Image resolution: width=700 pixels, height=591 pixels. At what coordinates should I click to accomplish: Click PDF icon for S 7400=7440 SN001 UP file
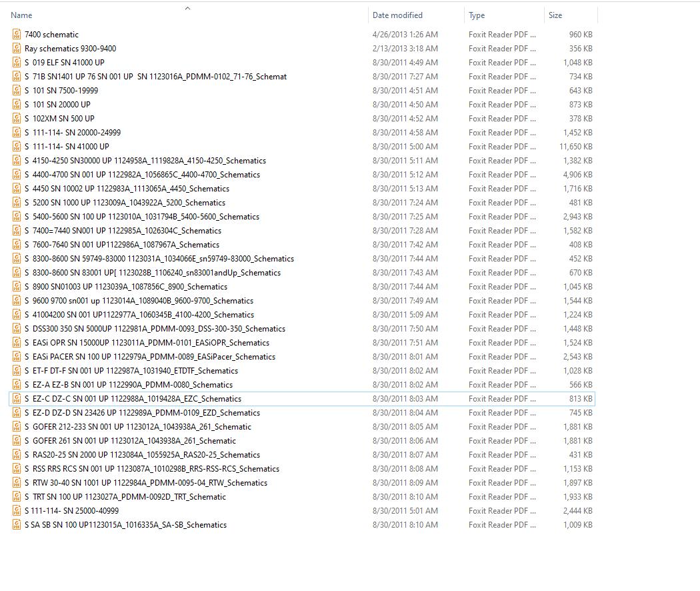[17, 231]
